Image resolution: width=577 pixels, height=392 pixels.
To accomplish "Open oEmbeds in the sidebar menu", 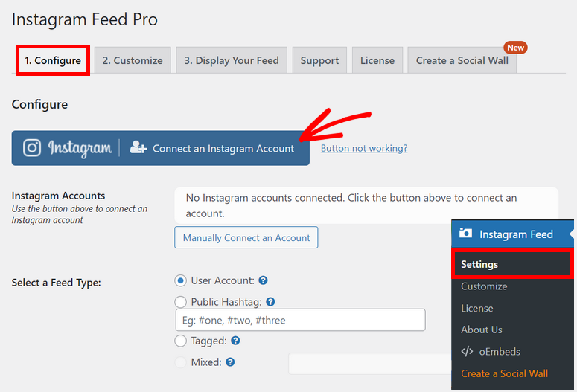I will 500,352.
